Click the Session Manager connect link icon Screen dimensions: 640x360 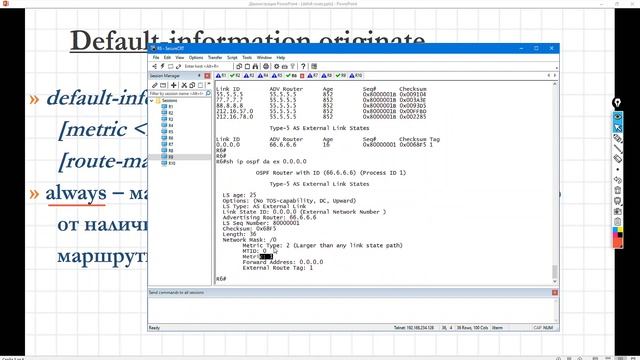pyautogui.click(x=155, y=85)
